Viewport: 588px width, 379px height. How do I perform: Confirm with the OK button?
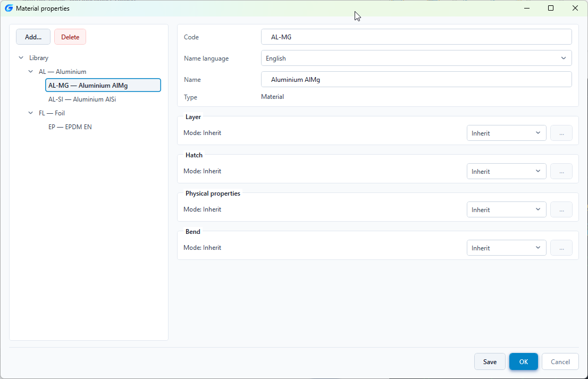(x=524, y=362)
